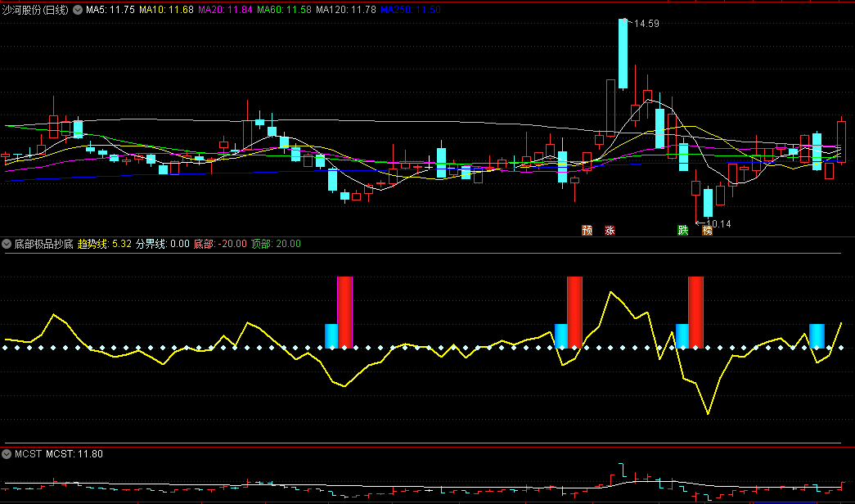Click the 预 signal marker icon
Image resolution: width=855 pixels, height=504 pixels.
tap(587, 230)
